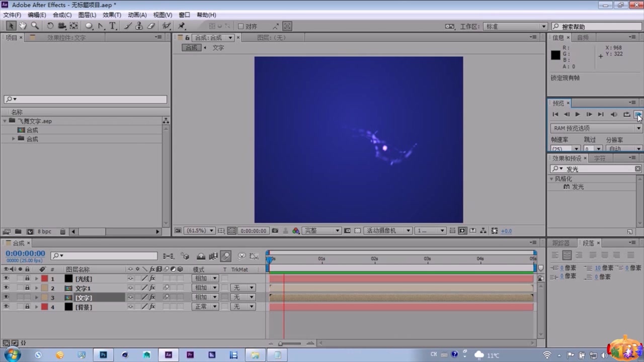
Task: Enable the 对齐 snapping checkbox
Action: [x=240, y=27]
